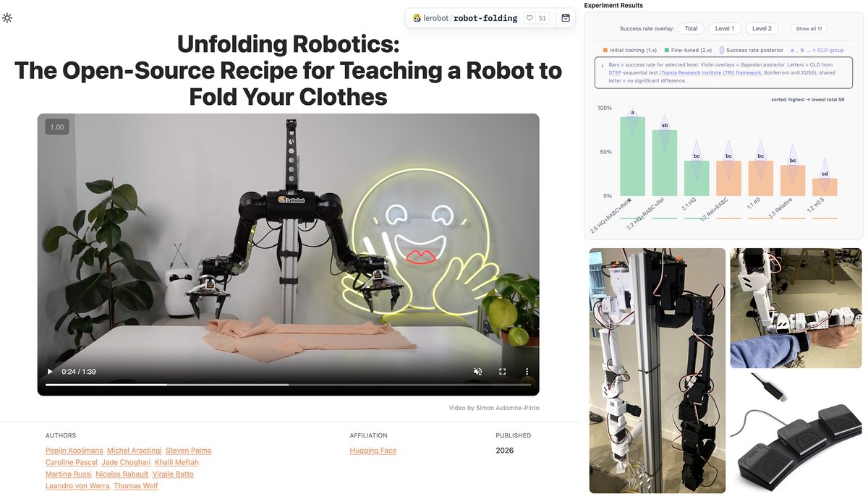Click the 'cd' violin label

pos(825,174)
